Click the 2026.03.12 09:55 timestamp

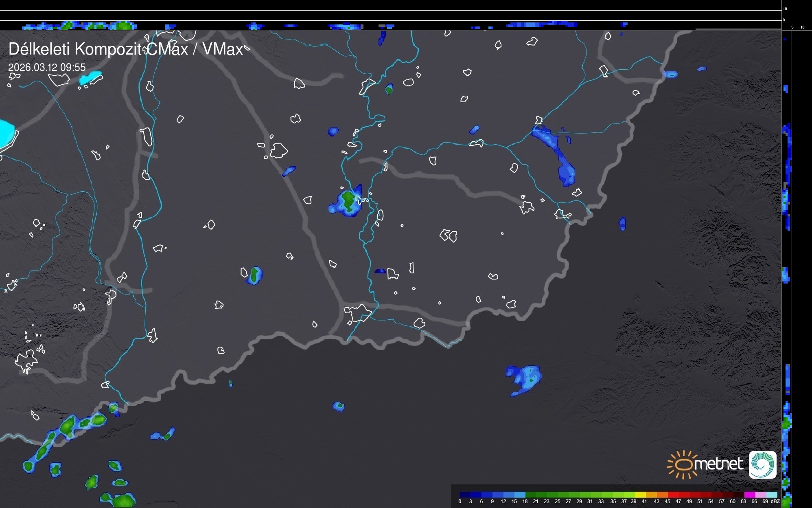[x=47, y=67]
